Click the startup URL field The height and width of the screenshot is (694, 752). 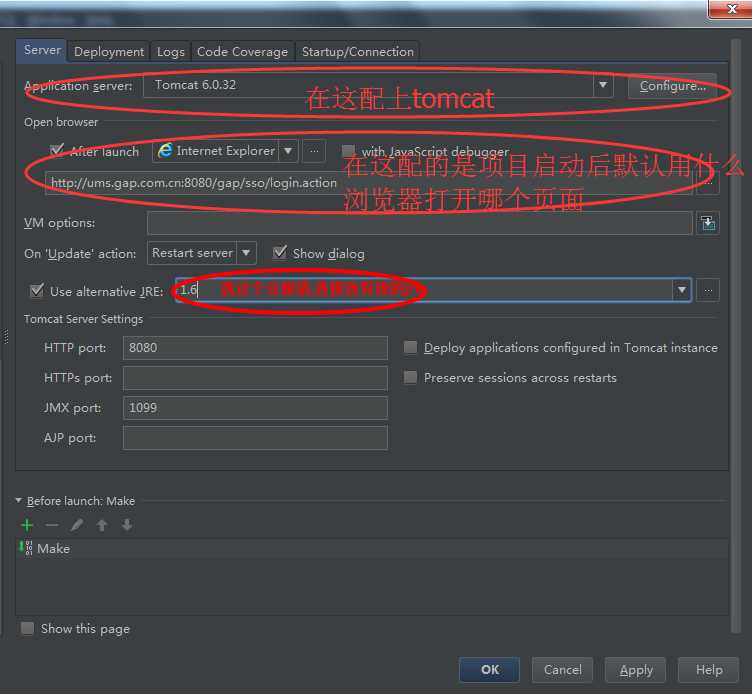pyautogui.click(x=369, y=183)
